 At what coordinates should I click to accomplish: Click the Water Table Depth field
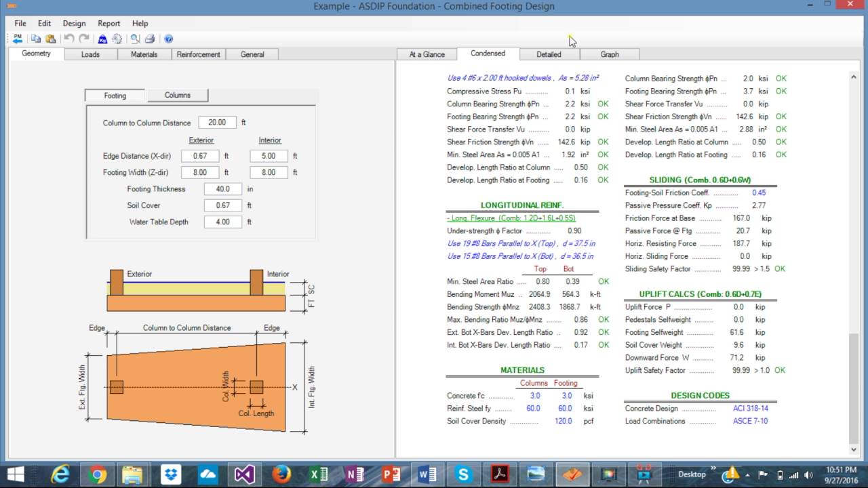(x=222, y=222)
